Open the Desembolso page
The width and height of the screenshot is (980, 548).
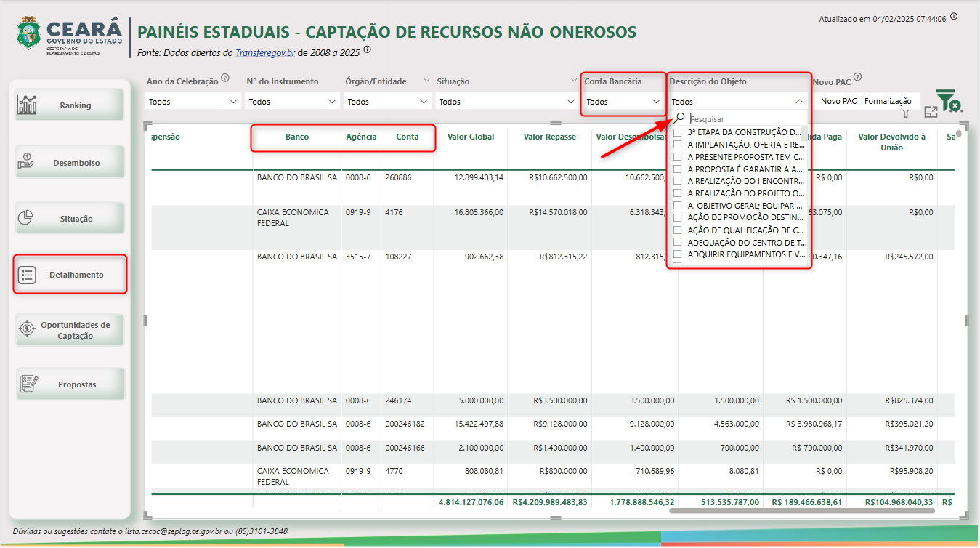pos(70,162)
